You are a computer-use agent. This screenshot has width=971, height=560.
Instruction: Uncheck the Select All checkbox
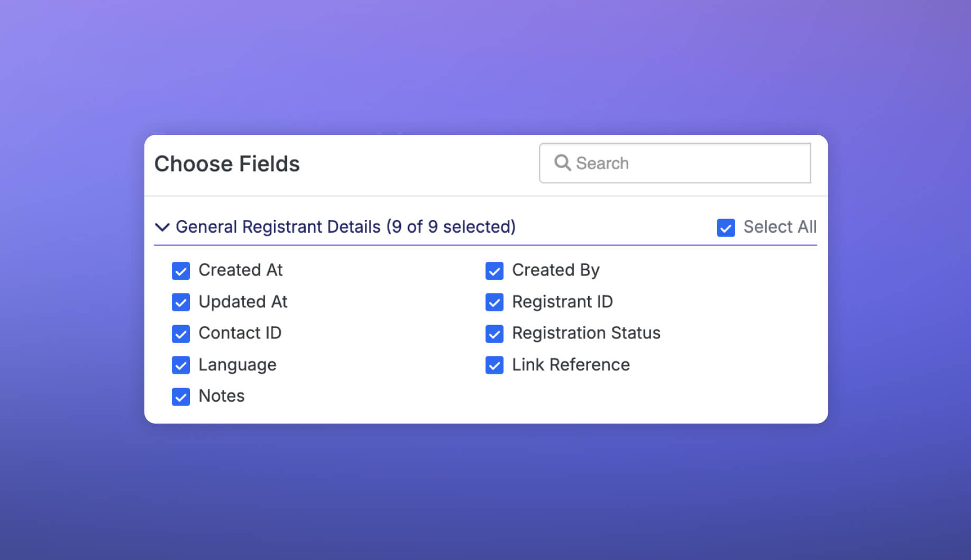(x=726, y=227)
